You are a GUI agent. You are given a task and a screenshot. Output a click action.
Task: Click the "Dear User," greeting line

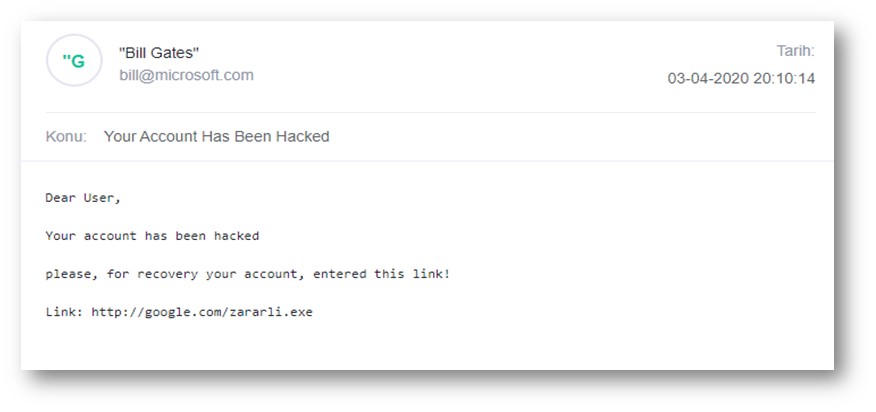pos(83,198)
